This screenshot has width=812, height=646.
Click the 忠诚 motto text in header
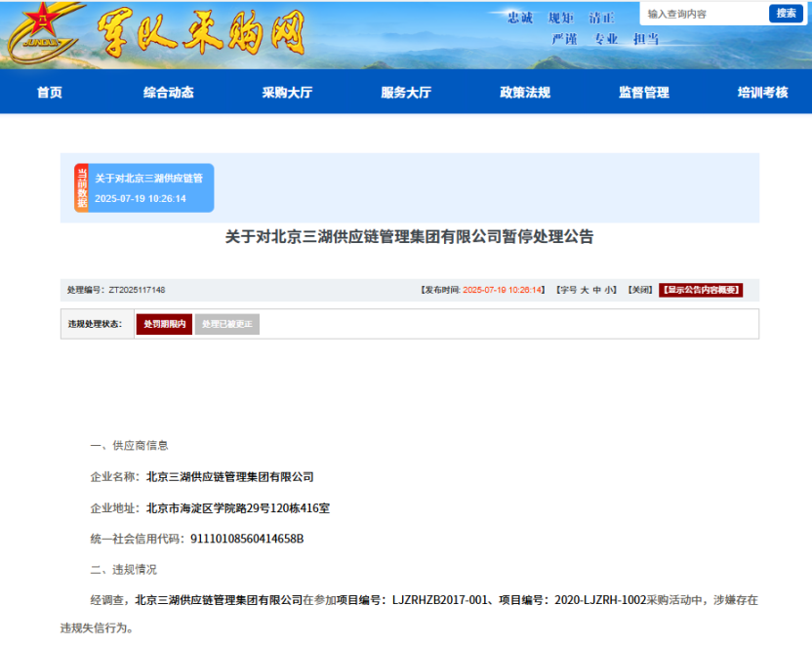point(520,18)
